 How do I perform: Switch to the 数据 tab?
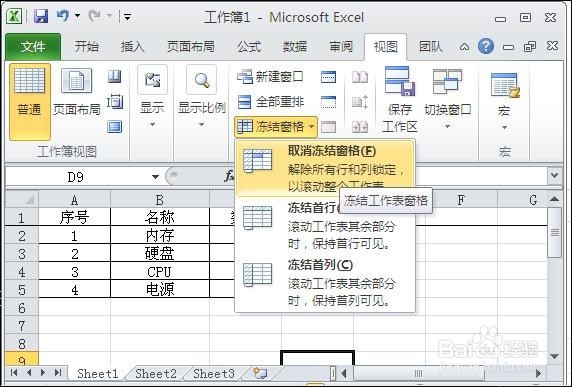pos(295,47)
